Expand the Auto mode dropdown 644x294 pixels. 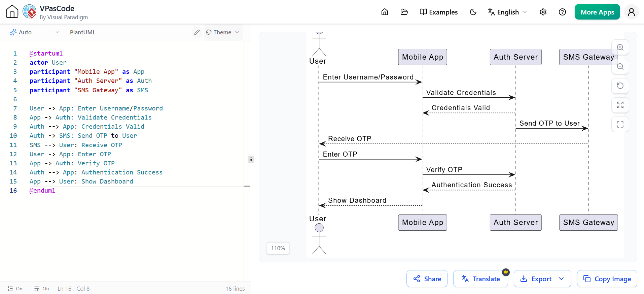coord(35,32)
